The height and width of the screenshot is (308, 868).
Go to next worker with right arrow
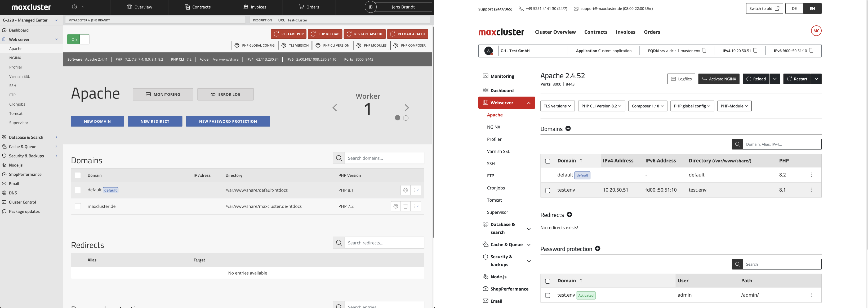(x=407, y=108)
